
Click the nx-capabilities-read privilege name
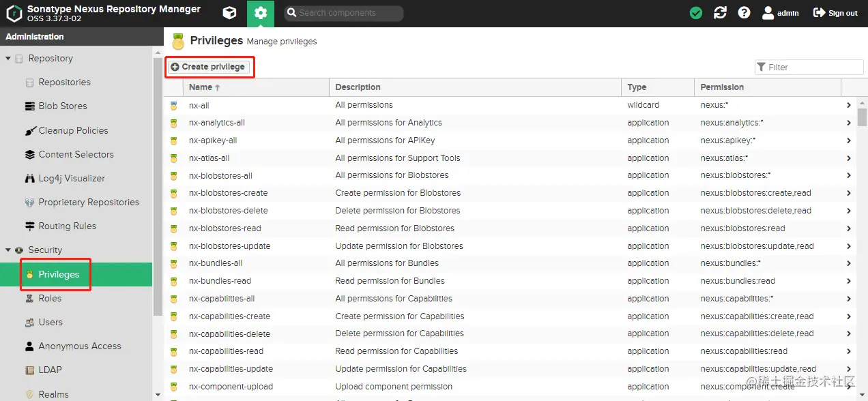click(227, 351)
